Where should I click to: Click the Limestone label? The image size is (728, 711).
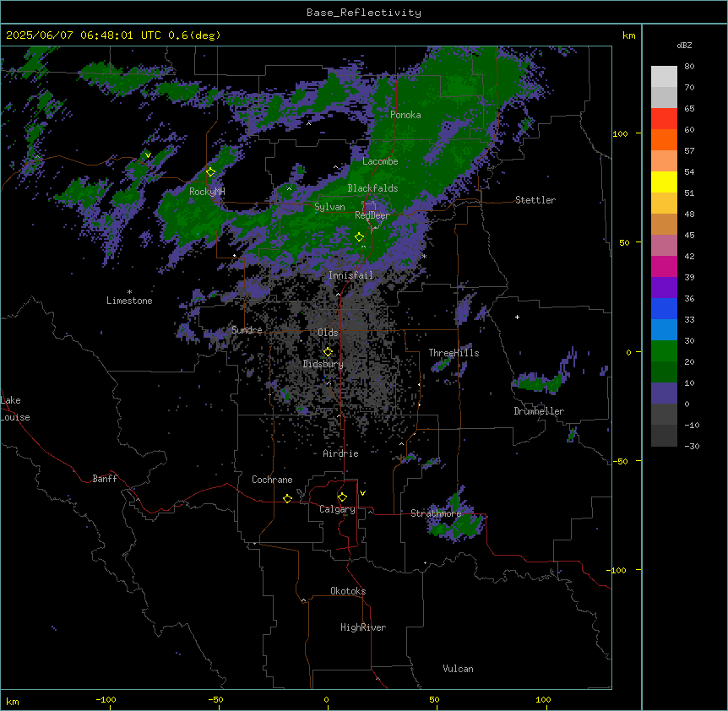point(129,301)
